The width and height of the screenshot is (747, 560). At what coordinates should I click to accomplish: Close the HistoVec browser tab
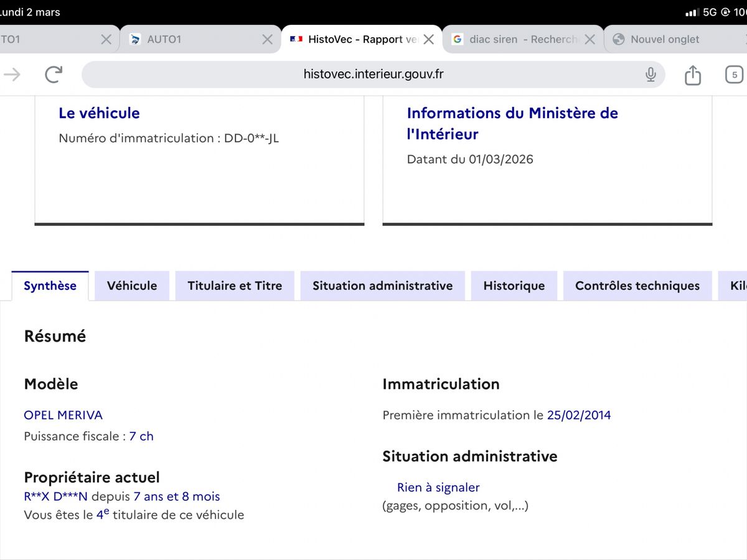point(428,39)
